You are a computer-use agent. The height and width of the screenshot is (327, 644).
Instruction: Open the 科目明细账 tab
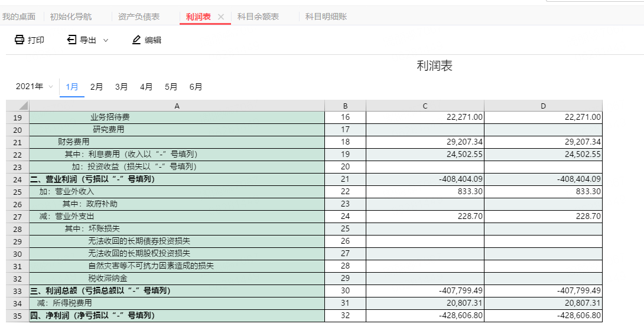(326, 17)
